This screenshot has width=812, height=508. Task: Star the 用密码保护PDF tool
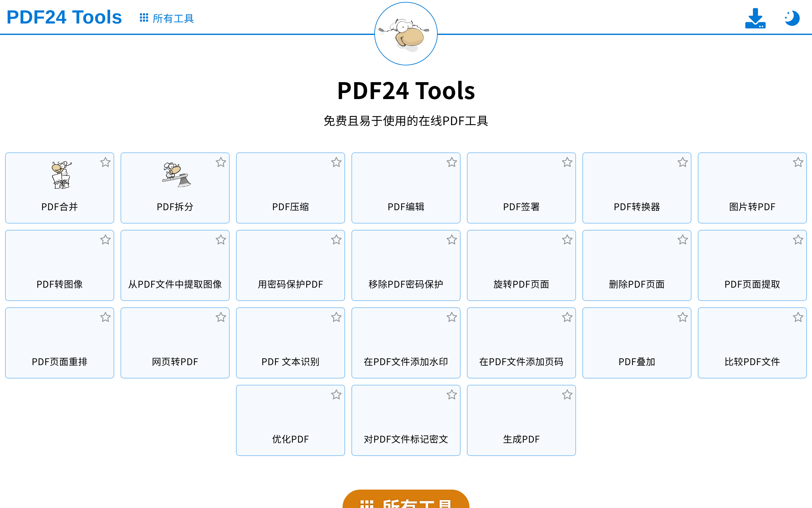click(336, 239)
